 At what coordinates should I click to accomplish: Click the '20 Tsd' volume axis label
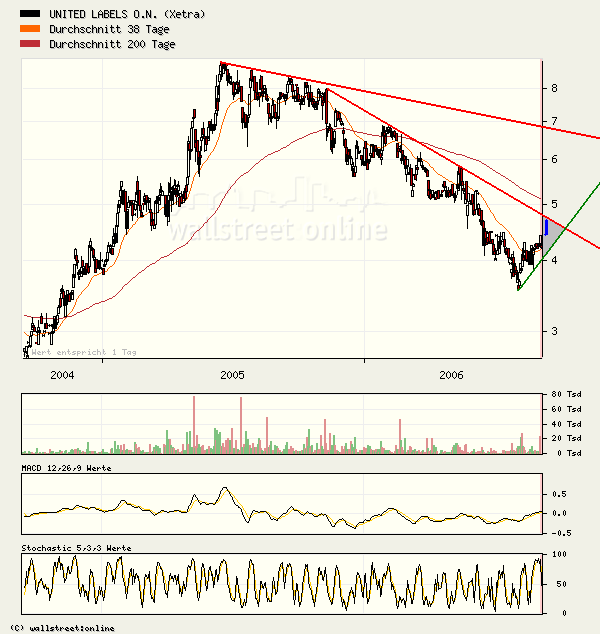566,438
